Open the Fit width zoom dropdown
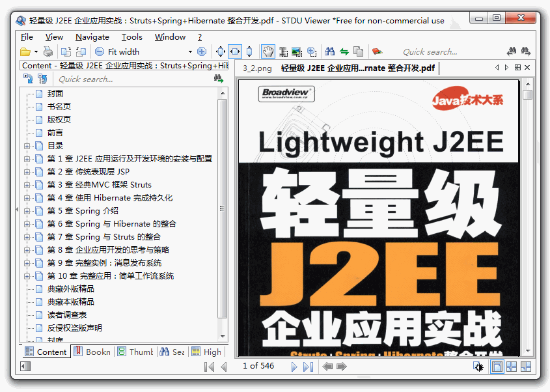This screenshot has height=392, width=550. pos(190,52)
